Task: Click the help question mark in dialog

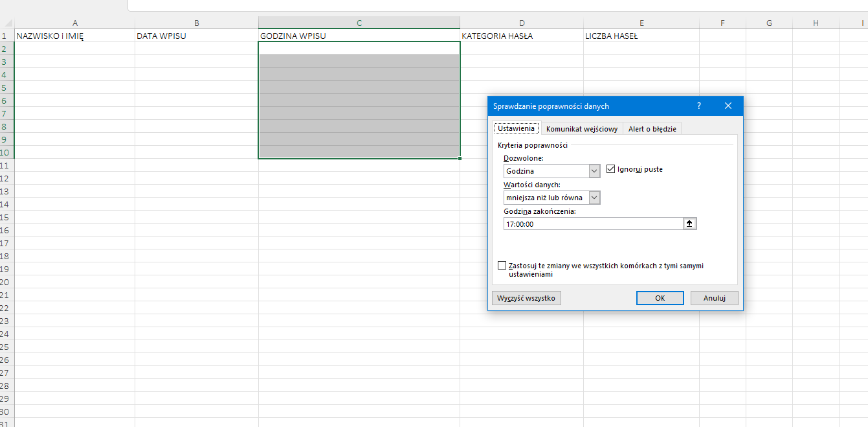Action: point(698,106)
